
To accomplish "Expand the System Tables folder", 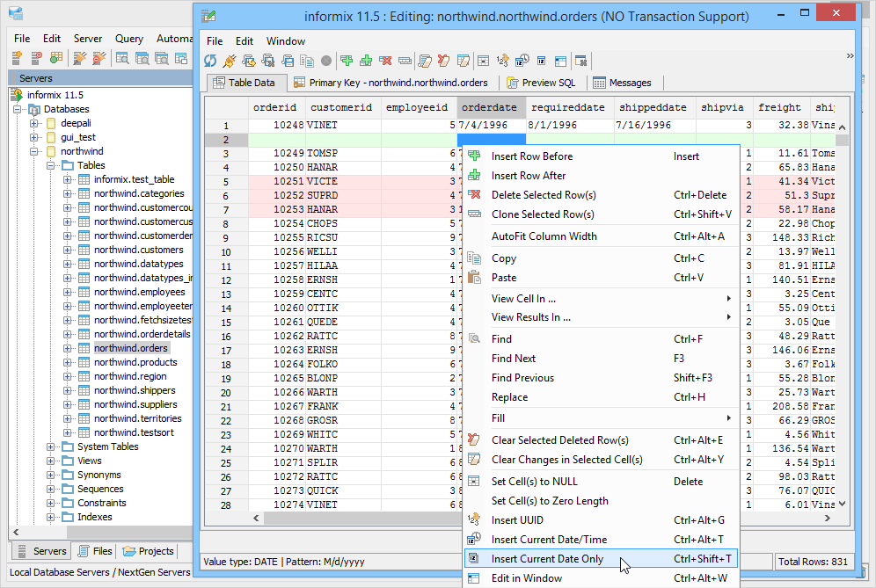I will pos(51,446).
